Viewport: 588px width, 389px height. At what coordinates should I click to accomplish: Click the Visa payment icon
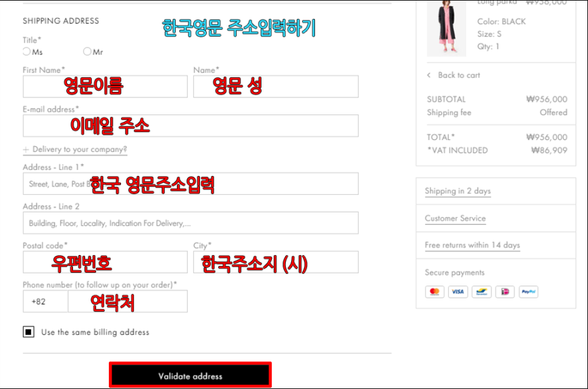point(458,292)
